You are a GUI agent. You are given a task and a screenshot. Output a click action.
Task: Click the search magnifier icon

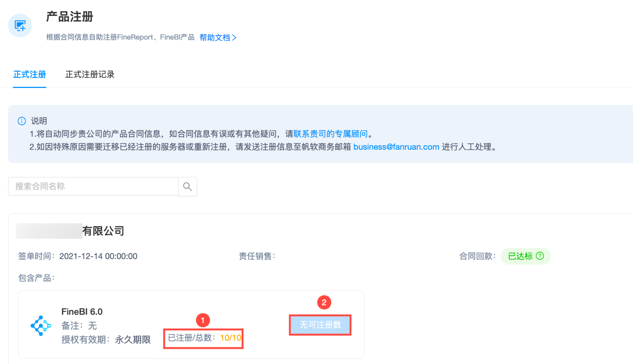coord(187,186)
